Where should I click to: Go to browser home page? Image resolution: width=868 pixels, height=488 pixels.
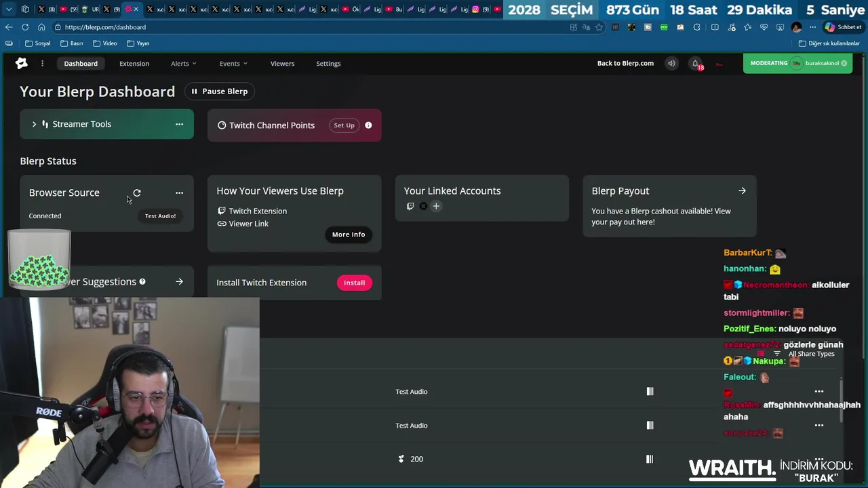point(41,27)
